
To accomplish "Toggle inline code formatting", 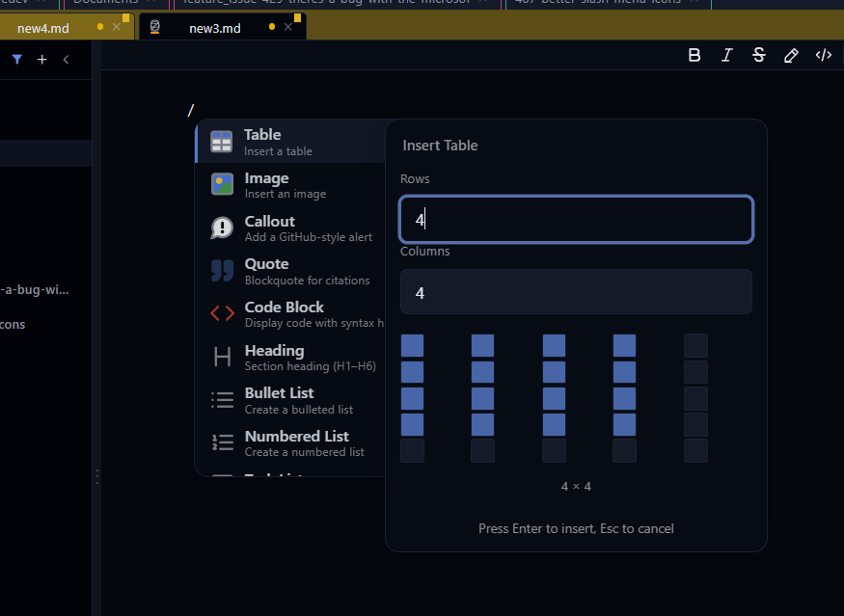I will pyautogui.click(x=824, y=55).
